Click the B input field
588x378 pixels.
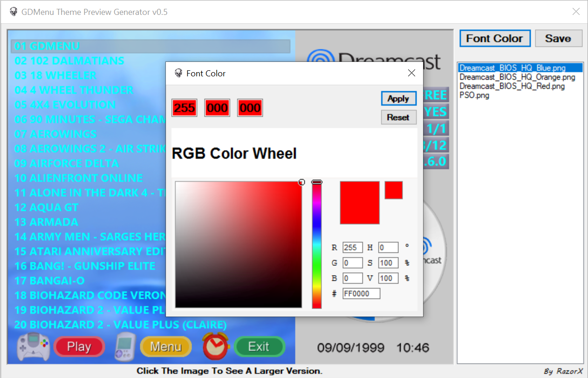pos(352,278)
